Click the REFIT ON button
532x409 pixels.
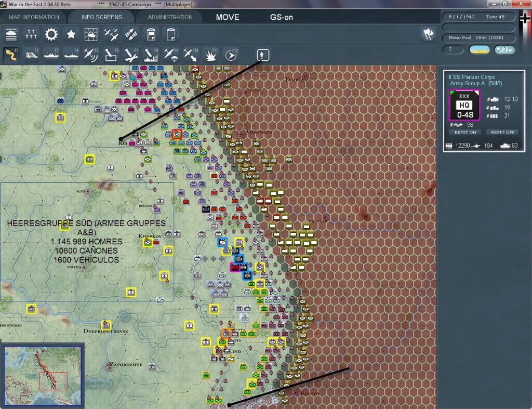coord(465,133)
